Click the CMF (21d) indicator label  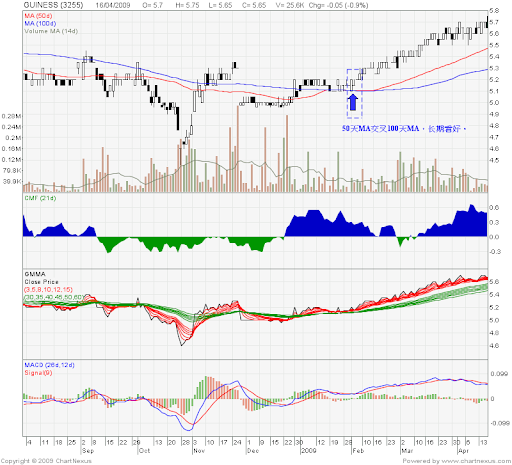pos(40,198)
